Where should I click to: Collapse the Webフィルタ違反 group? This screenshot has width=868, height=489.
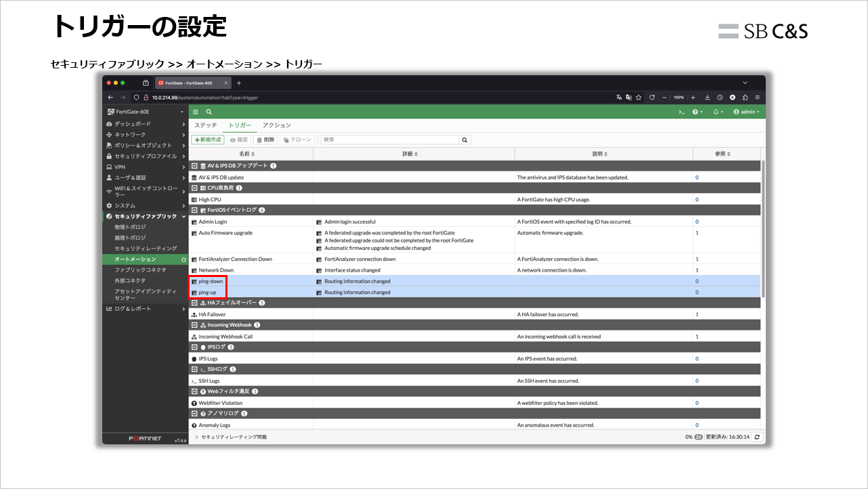click(x=194, y=391)
